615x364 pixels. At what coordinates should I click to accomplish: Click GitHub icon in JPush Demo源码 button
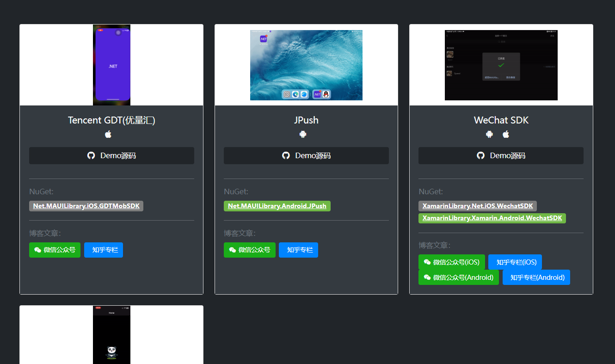[286, 155]
